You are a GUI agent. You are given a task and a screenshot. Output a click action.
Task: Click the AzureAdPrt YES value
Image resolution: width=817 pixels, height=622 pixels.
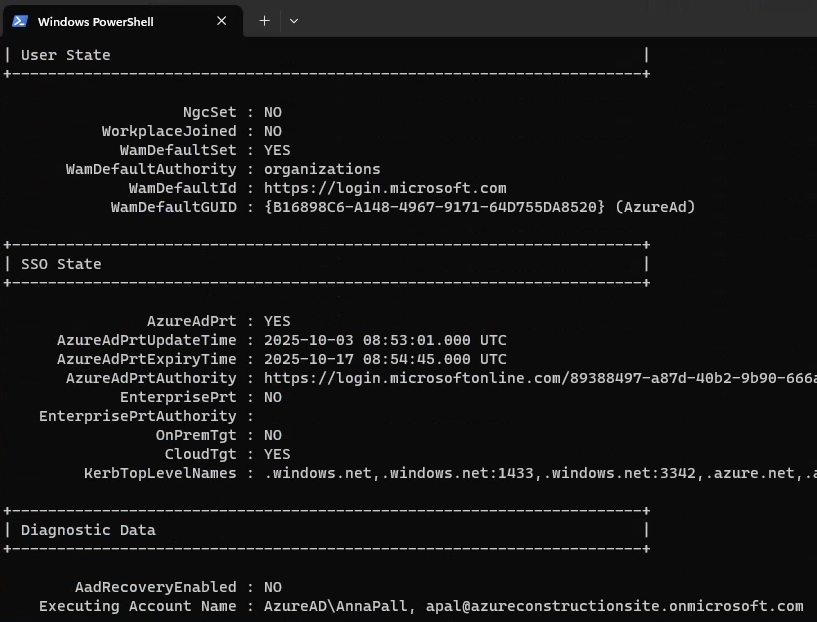(x=277, y=321)
